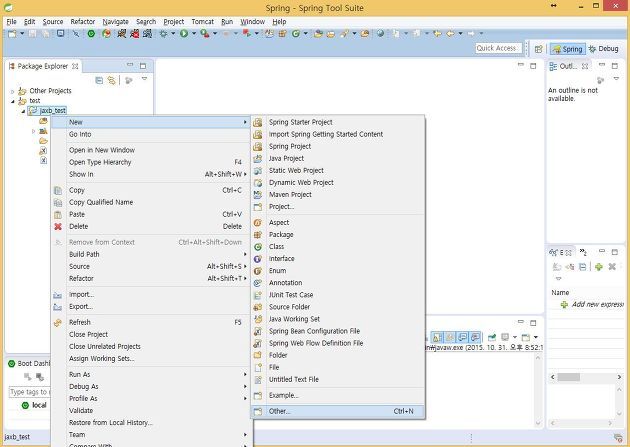Select Build Path in context menu
630x447 pixels.
151,255
